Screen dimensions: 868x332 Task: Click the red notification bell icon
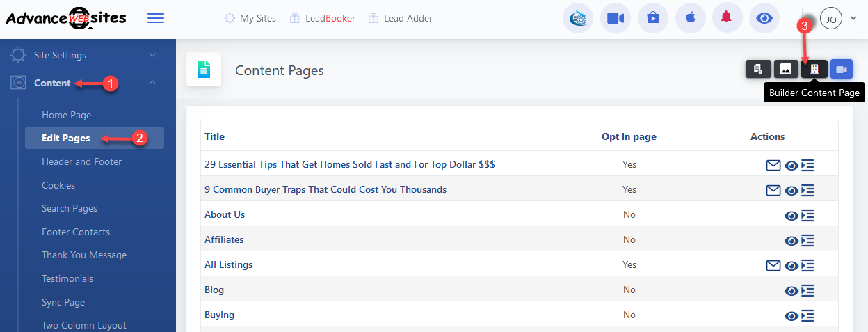[x=727, y=18]
